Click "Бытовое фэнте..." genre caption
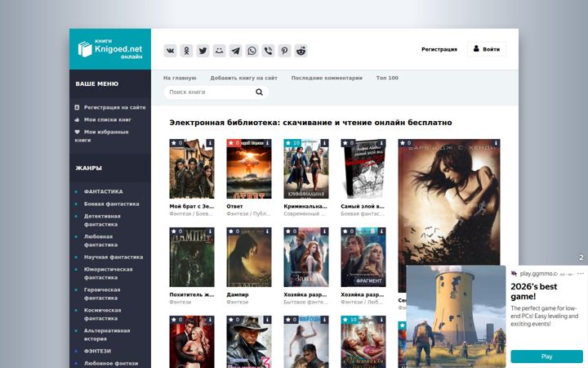Image resolution: width=588 pixels, height=368 pixels. point(305,302)
